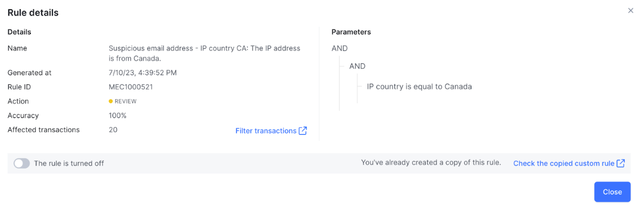Click 'IP country is equal to Canada' condition

pos(419,86)
